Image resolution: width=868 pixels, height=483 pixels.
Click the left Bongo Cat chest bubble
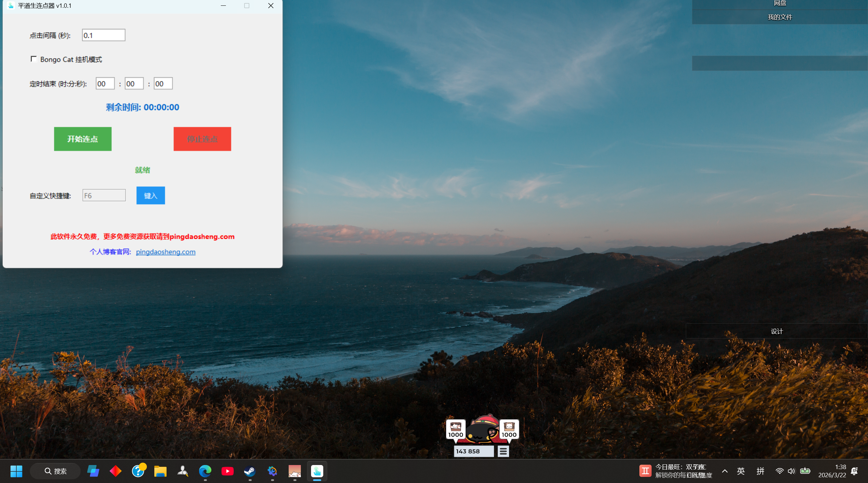tap(455, 429)
